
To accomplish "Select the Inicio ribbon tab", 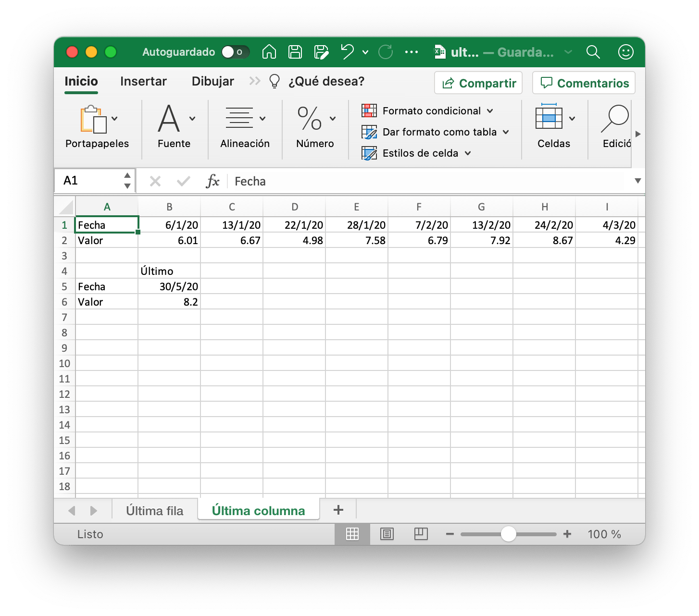I will 81,81.
